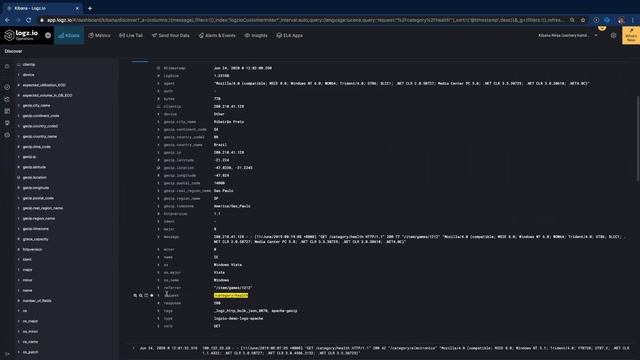
Task: Click the Discover breadcrumb title
Action: click(13, 51)
